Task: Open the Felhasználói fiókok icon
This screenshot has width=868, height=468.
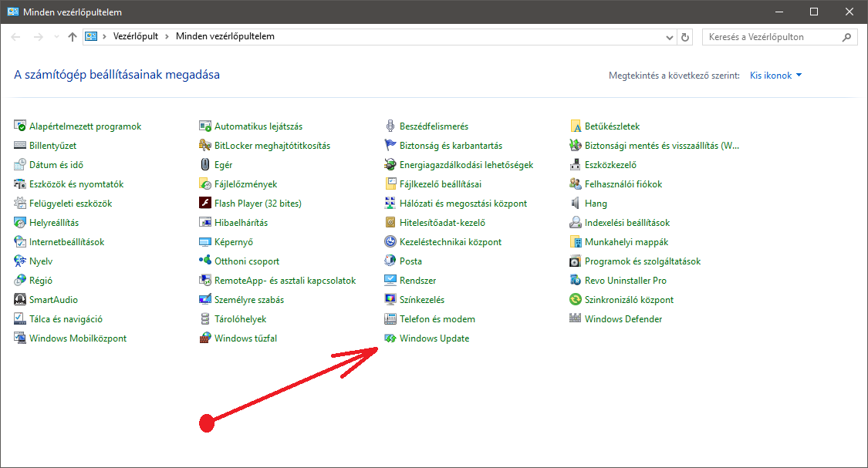Action: pyautogui.click(x=575, y=183)
